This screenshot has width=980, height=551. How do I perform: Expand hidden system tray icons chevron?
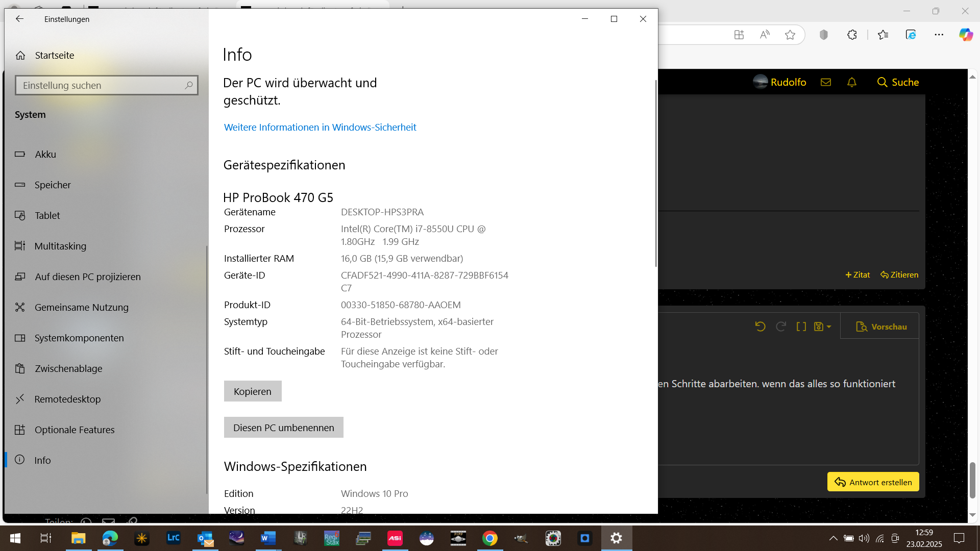tap(833, 538)
